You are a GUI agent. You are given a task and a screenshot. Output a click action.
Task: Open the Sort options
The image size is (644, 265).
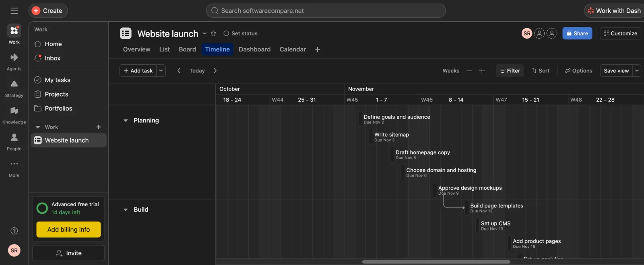[541, 71]
